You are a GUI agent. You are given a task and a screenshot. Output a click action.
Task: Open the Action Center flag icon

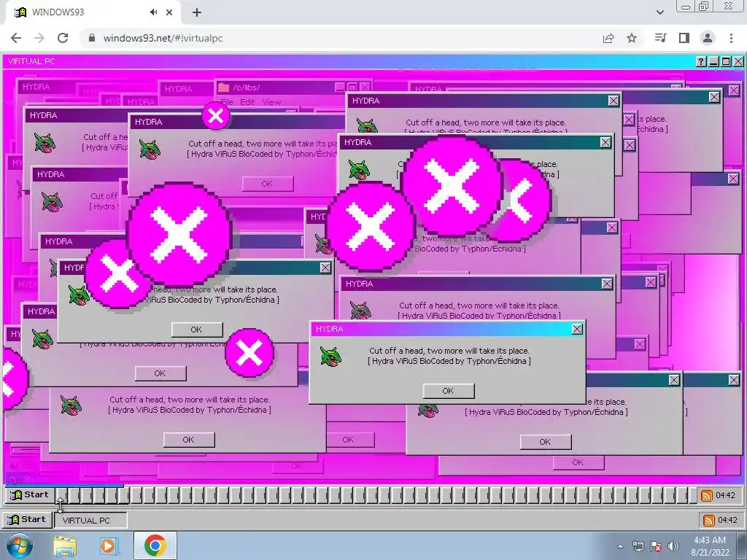pyautogui.click(x=656, y=546)
